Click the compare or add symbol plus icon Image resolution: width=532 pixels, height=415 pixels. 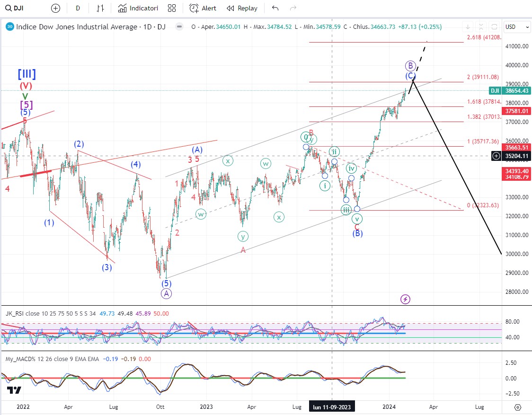55,8
